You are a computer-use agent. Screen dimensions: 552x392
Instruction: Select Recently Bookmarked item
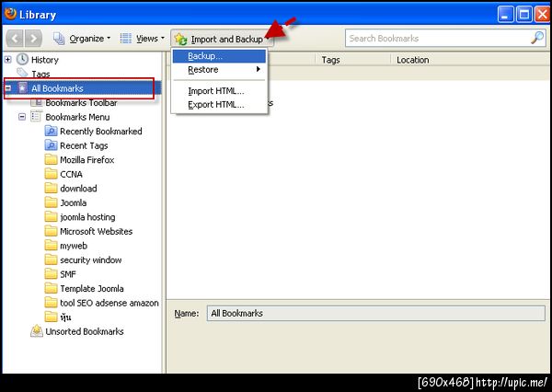101,132
